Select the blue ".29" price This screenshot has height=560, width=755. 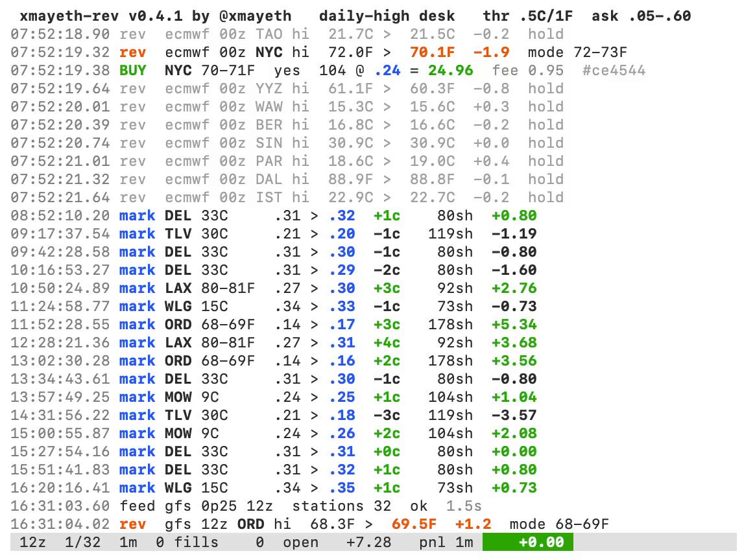coord(342,270)
